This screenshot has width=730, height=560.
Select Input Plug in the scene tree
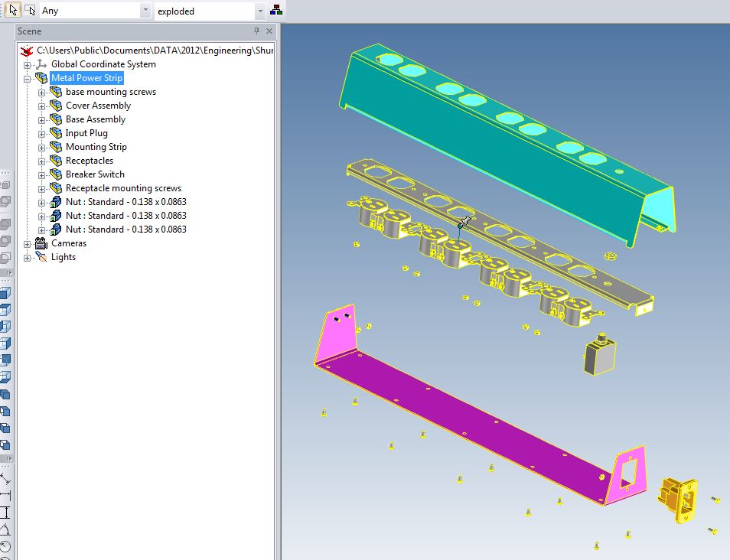pyautogui.click(x=86, y=133)
